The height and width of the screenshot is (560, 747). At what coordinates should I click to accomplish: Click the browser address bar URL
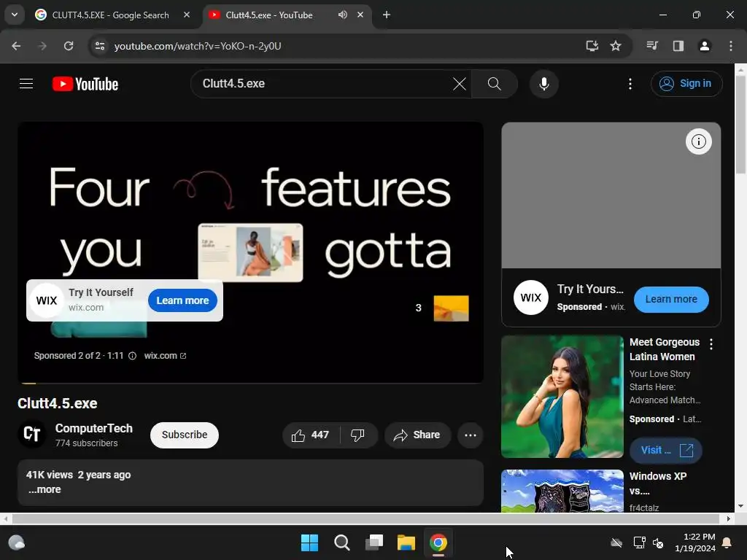click(198, 46)
